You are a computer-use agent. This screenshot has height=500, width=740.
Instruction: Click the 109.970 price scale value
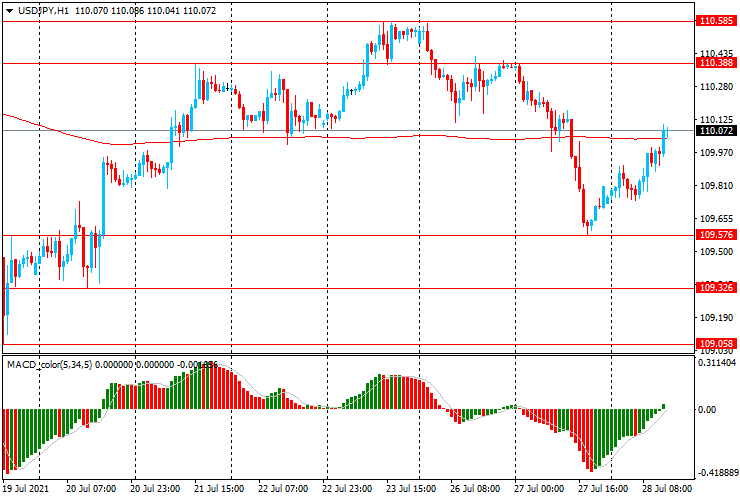click(x=716, y=153)
